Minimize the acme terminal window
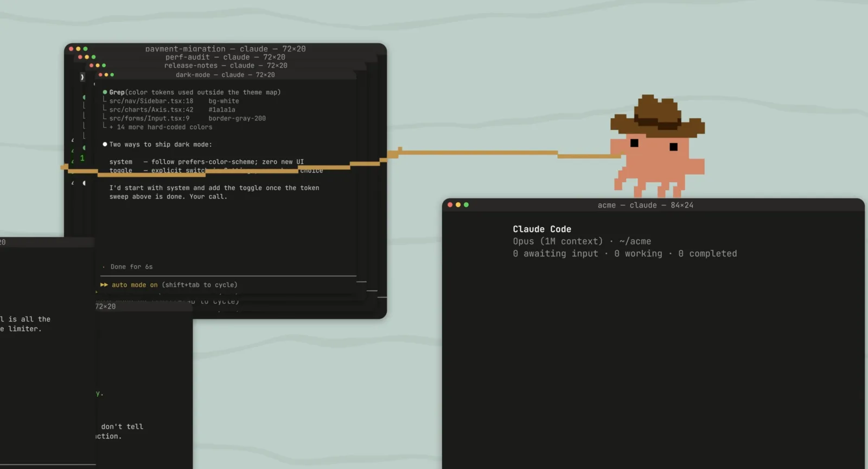This screenshot has height=469, width=868. pos(458,205)
